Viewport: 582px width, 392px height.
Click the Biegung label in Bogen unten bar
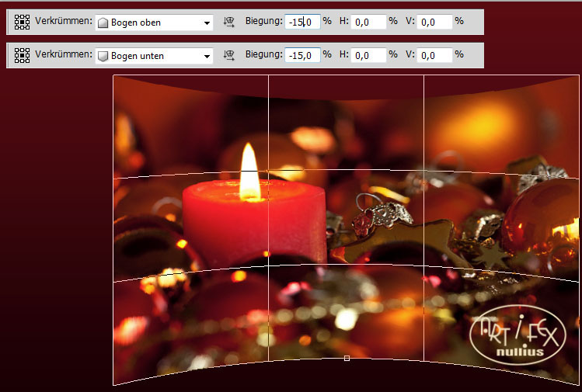pos(264,54)
